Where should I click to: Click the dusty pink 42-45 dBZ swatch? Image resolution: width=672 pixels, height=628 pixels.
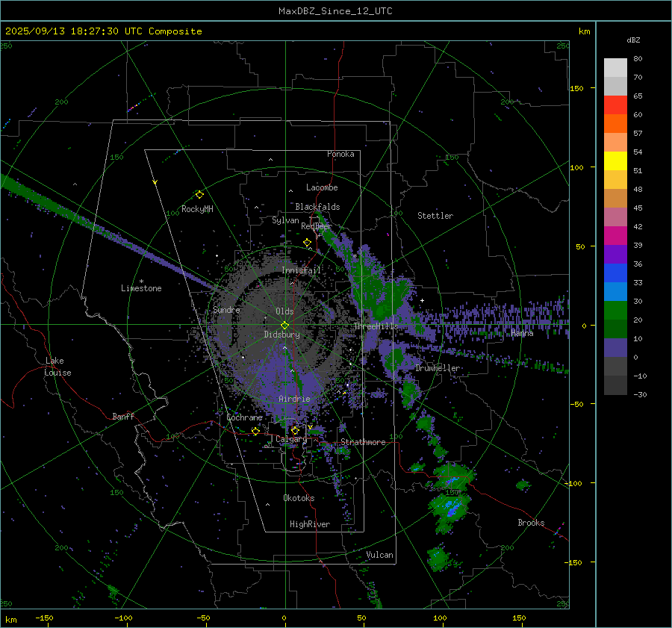(x=615, y=217)
